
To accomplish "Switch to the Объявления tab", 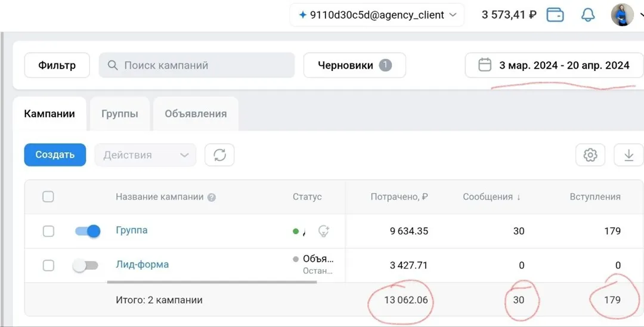I will 196,114.
